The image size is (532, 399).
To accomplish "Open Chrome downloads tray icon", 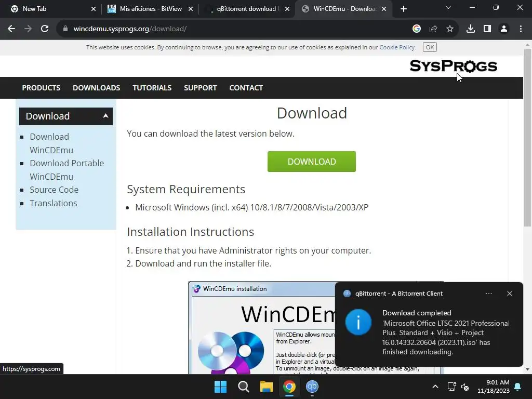I will coord(470,29).
